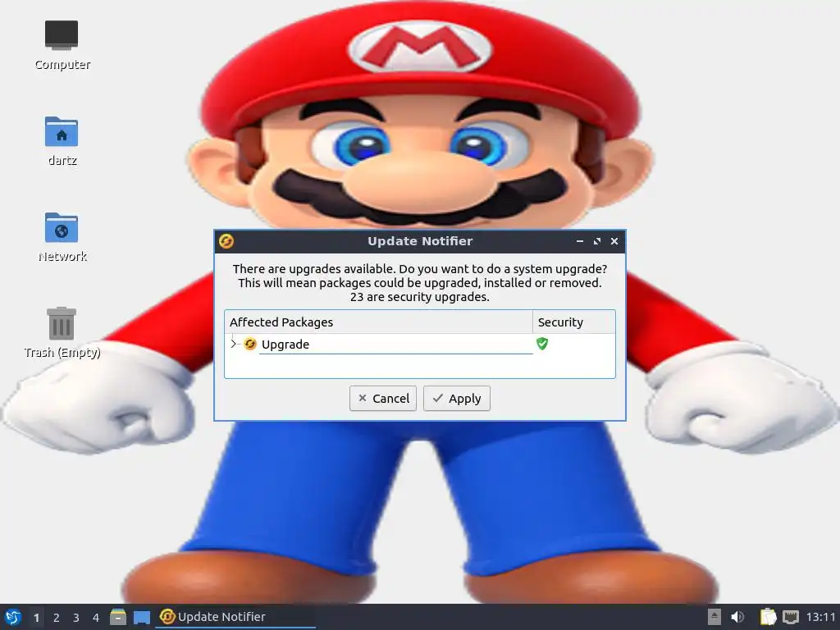Close the Update Notifier dialog
This screenshot has width=840, height=630.
[x=614, y=241]
